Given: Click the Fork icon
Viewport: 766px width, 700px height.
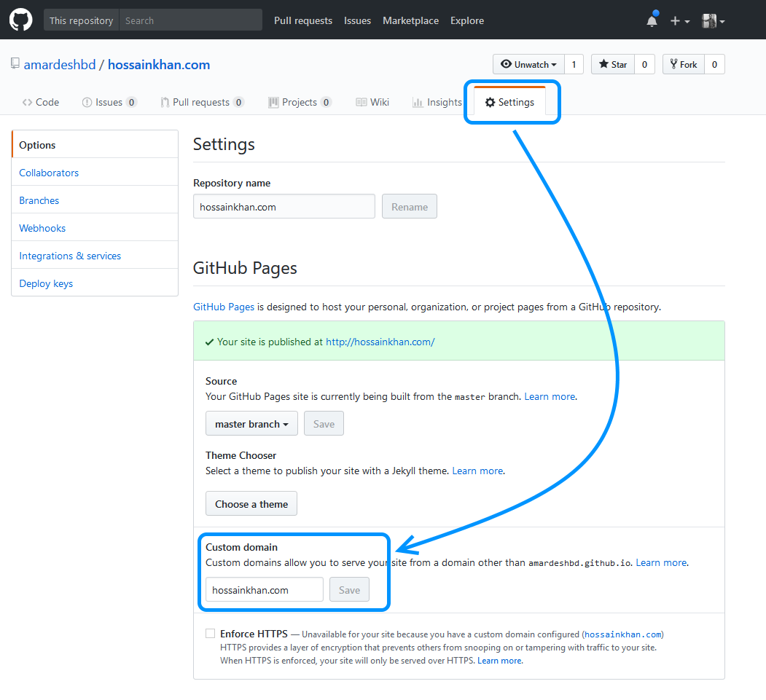Looking at the screenshot, I should point(675,64).
